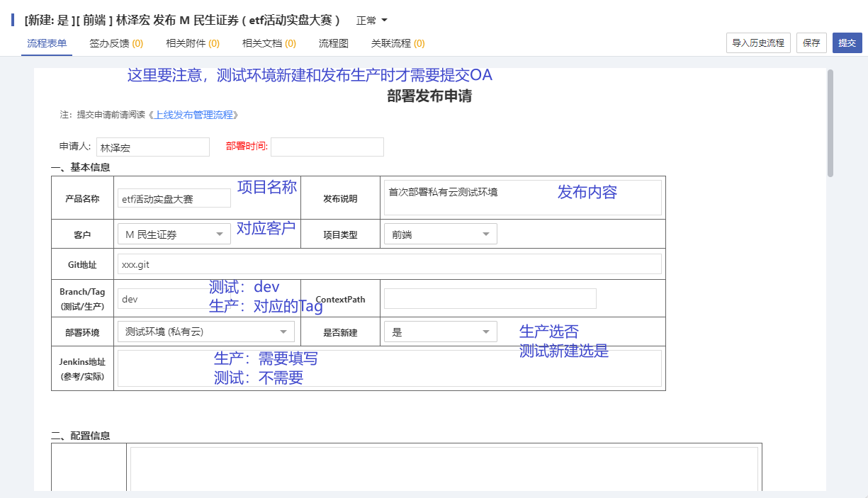Viewport: 868px width, 498px height.
Task: 点击导入历史流程按钮
Action: [x=758, y=43]
